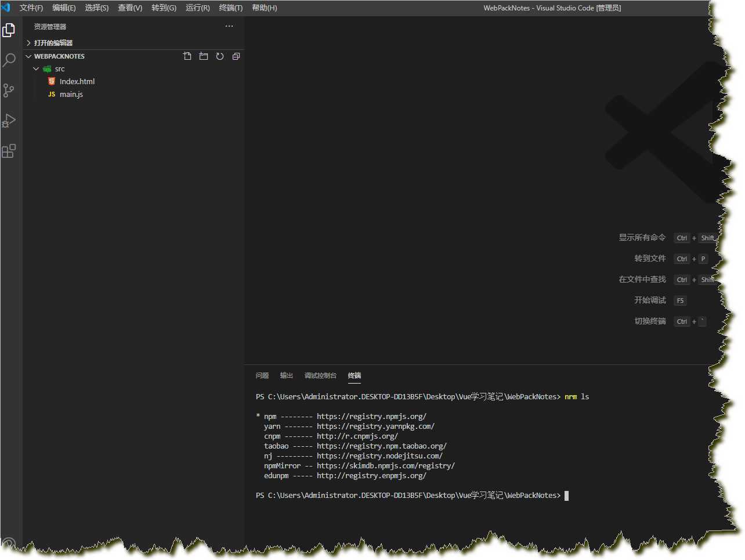This screenshot has height=560, width=745.
Task: Switch to the 输出 panel tab
Action: (287, 375)
